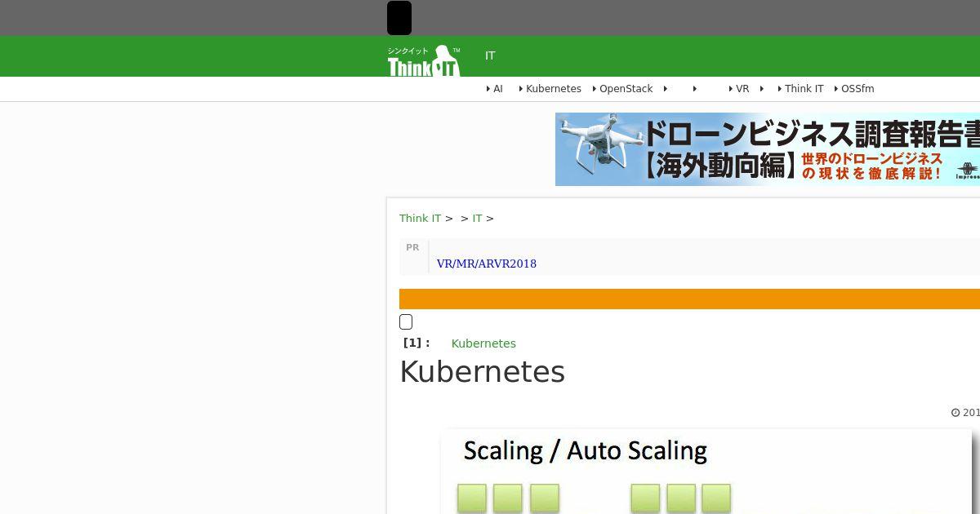This screenshot has width=980, height=514.
Task: Open the Scaling / Auto Scaling image
Action: pyautogui.click(x=706, y=472)
